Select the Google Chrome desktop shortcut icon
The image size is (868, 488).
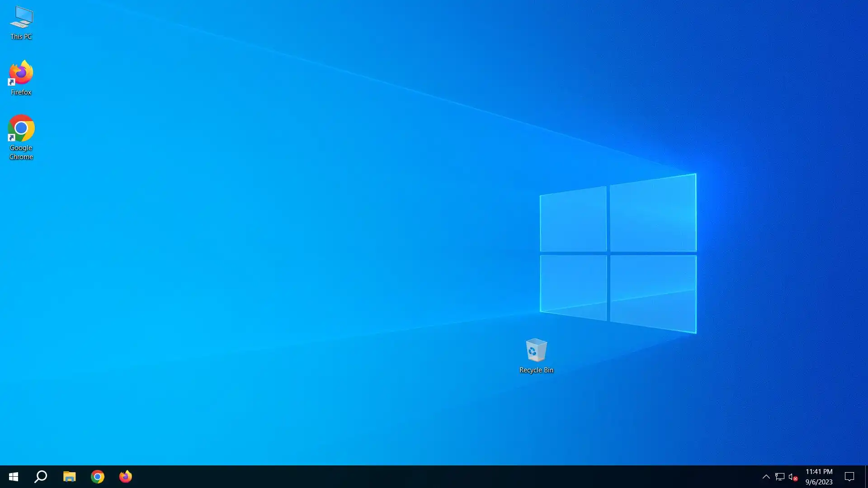pos(21,128)
